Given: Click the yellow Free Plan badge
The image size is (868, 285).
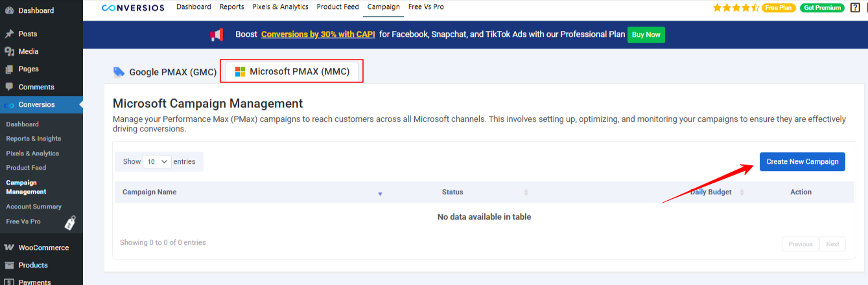Looking at the screenshot, I should point(779,8).
